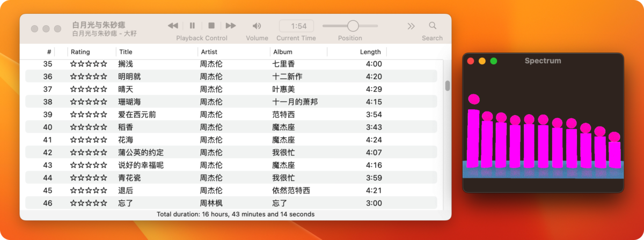Set star rating for track 35
The height and width of the screenshot is (240, 644).
(89, 64)
